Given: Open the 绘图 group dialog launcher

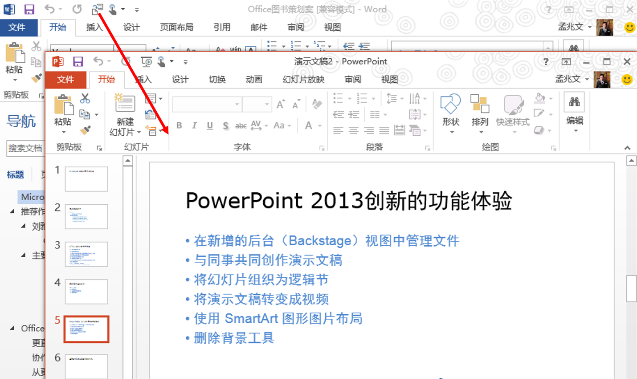Looking at the screenshot, I should [553, 149].
